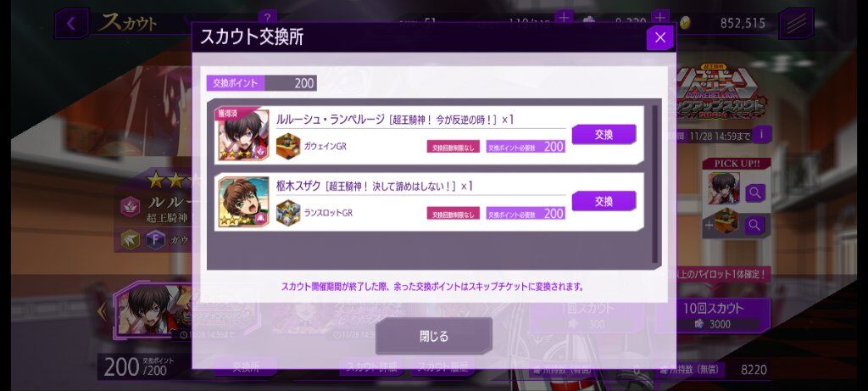
Task: Magnify the PICK UP mech with search icon
Action: [754, 225]
